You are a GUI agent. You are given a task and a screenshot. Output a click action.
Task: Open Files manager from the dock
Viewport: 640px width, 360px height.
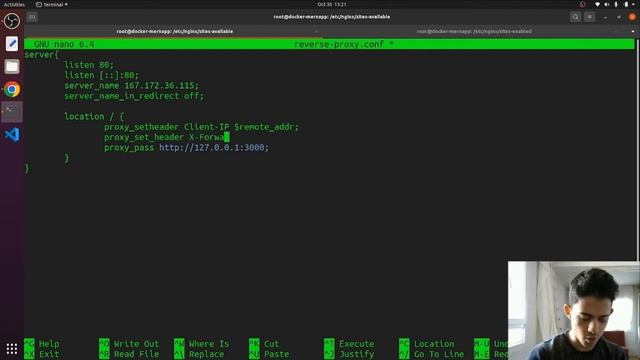(12, 66)
